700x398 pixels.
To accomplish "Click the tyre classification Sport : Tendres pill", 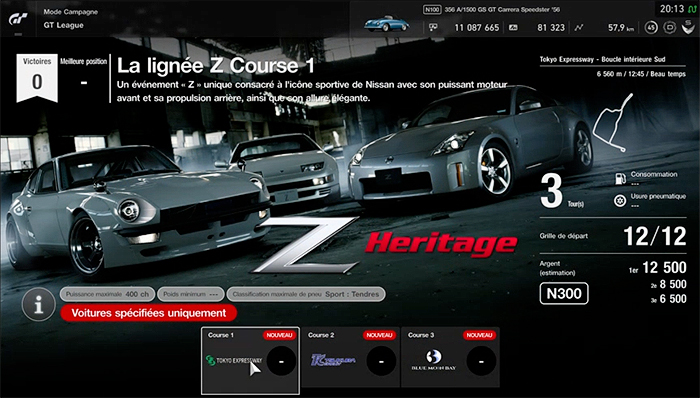I will tap(306, 294).
